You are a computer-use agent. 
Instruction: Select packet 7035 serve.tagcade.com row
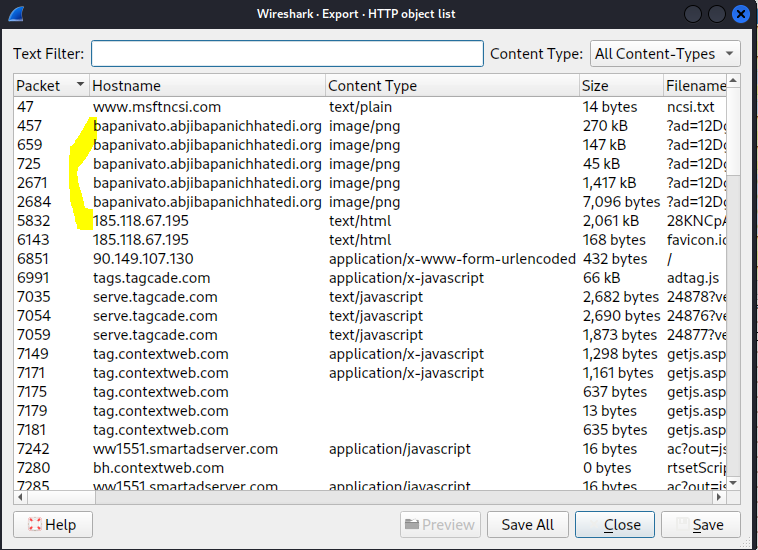click(x=370, y=297)
